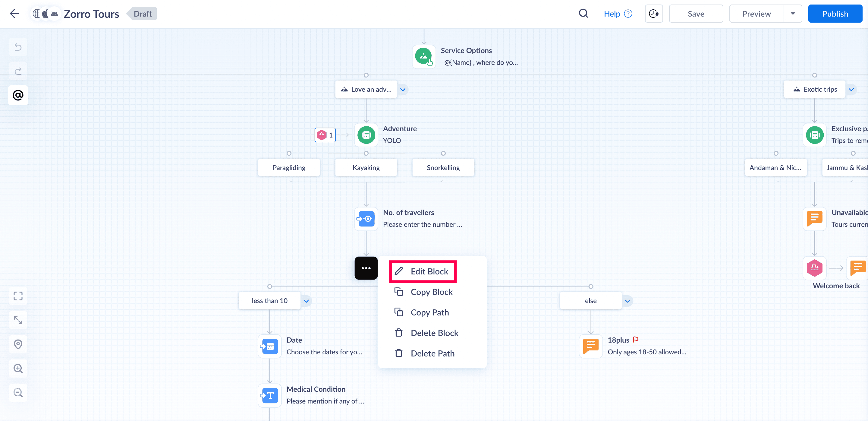This screenshot has height=421, width=868.
Task: Click the fit-to-screen icon
Action: [18, 296]
